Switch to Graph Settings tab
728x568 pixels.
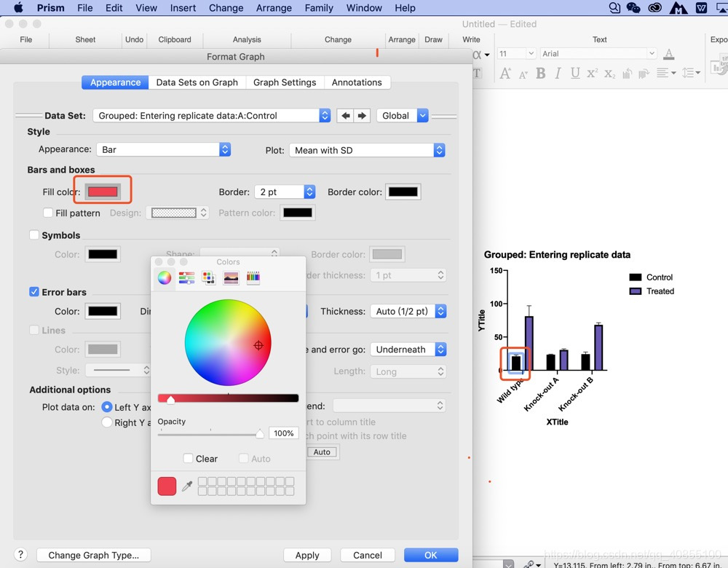click(285, 82)
